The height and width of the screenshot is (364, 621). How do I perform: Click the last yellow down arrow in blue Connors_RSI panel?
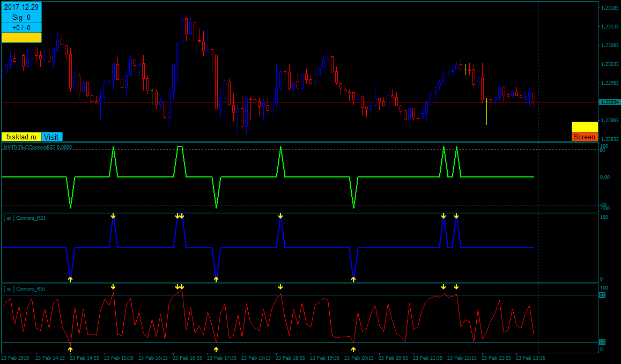coord(456,216)
